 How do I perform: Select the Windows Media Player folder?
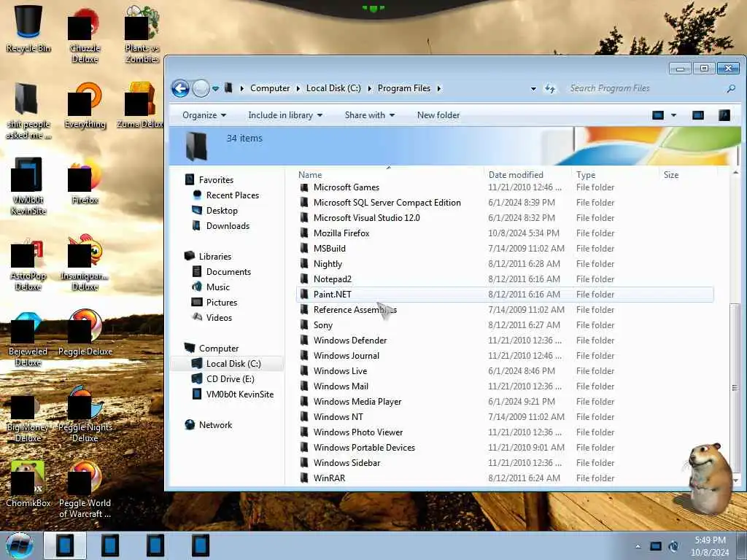click(x=505, y=402)
